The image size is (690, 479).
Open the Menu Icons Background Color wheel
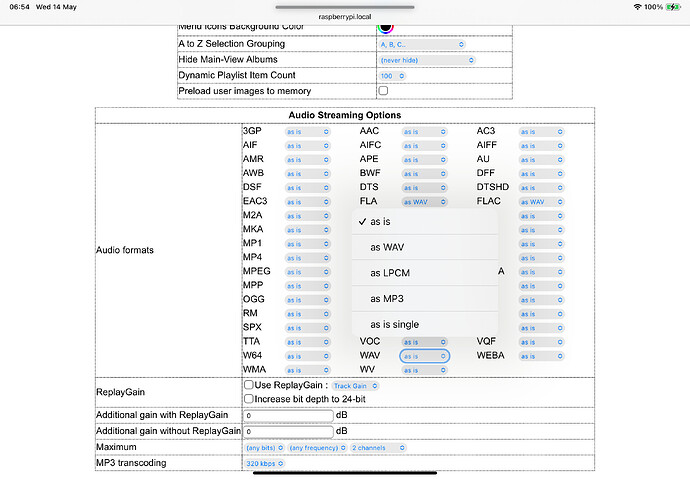coord(385,28)
